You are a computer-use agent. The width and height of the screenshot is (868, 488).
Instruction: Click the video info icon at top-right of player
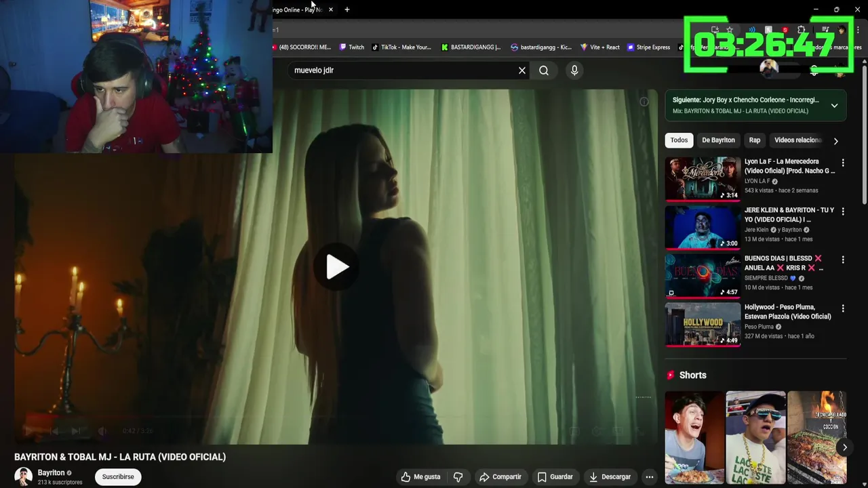(644, 102)
